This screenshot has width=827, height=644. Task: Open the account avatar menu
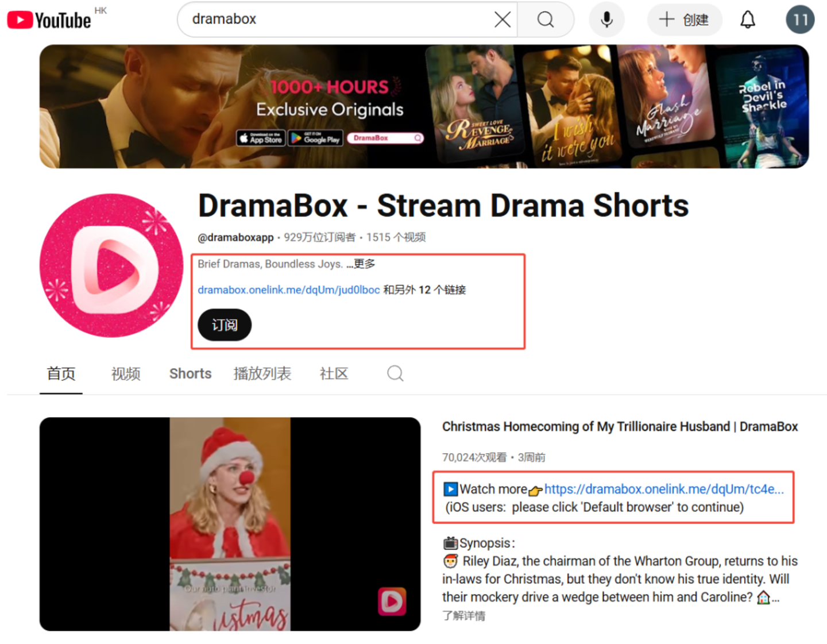click(x=799, y=20)
